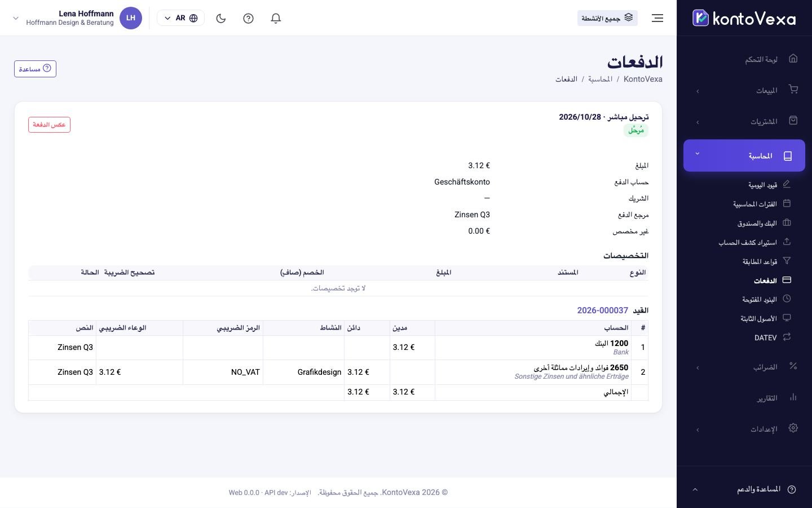Viewport: 812px width, 508px height.
Task: Click the قواعد المطابقة filter icon
Action: coord(787,261)
